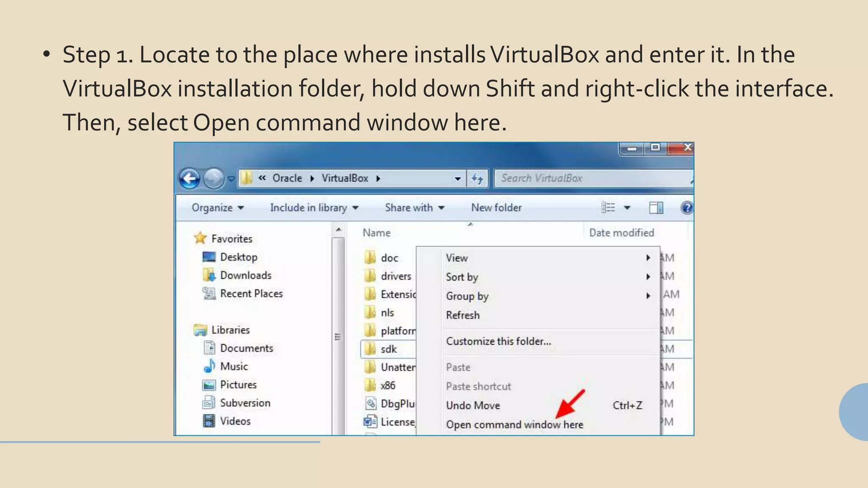Select Oracle in the address bar path
Image resolution: width=868 pixels, height=488 pixels.
pyautogui.click(x=287, y=178)
